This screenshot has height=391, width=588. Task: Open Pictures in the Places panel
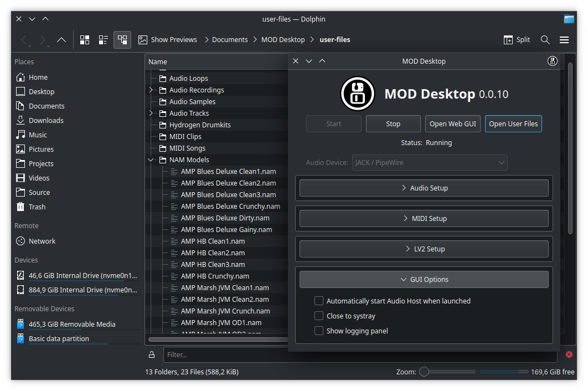click(35, 150)
